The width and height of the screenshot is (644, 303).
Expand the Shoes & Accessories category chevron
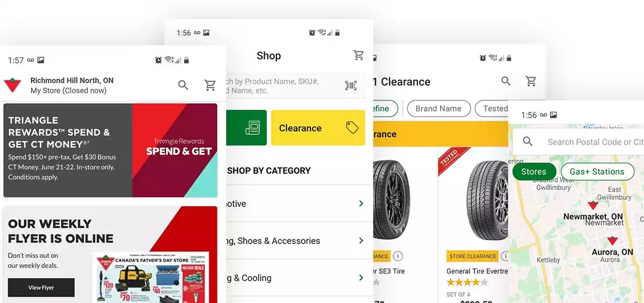pyautogui.click(x=361, y=241)
